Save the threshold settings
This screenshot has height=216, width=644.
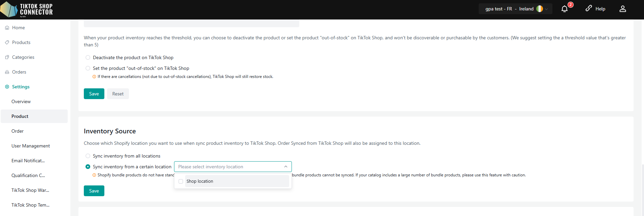[x=94, y=94]
